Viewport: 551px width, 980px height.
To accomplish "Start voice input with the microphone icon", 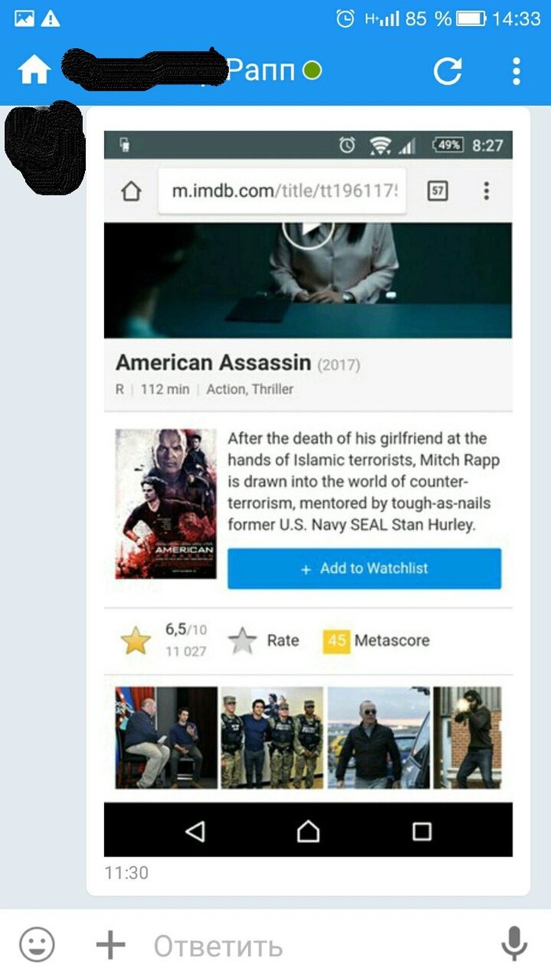I will coord(514,944).
